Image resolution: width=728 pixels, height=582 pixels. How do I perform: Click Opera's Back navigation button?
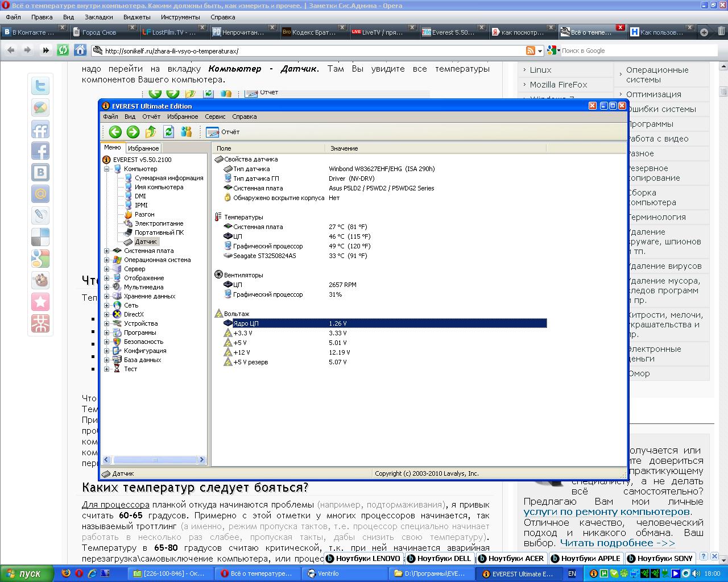point(11,51)
